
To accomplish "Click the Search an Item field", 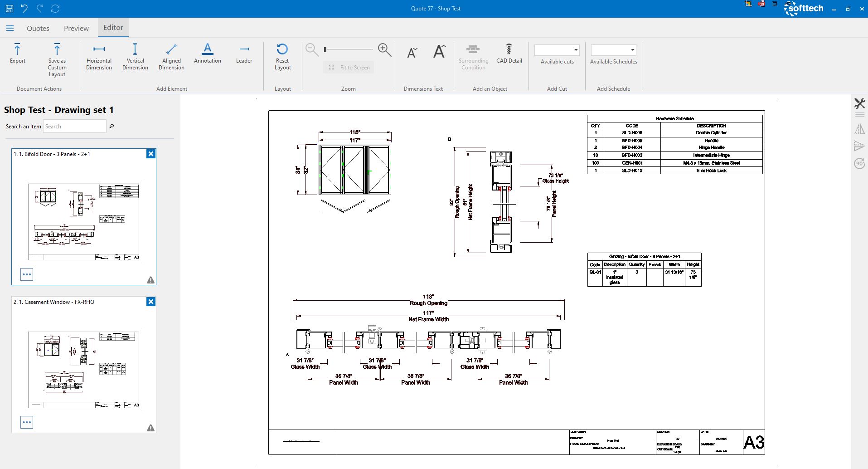I will pos(74,127).
